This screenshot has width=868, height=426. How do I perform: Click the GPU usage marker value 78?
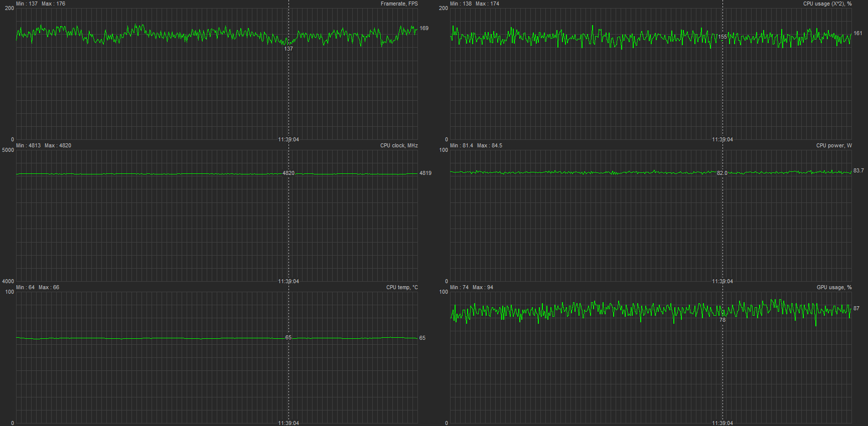coord(722,320)
